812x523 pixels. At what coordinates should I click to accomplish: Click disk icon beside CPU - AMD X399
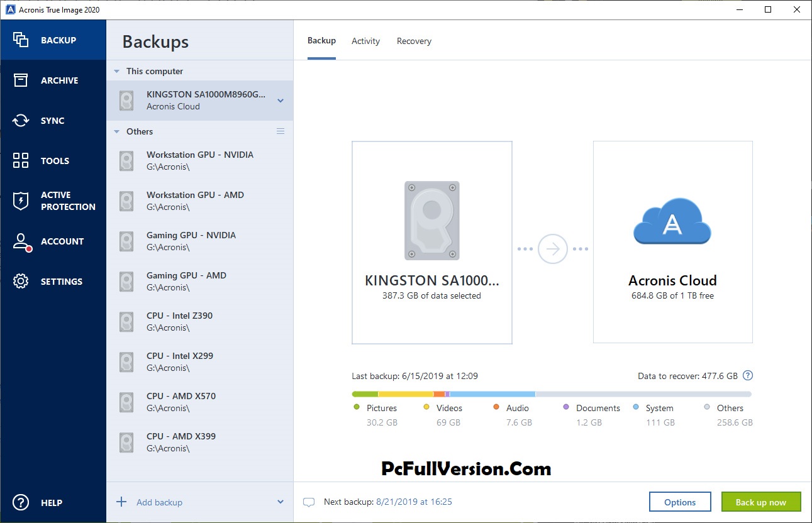[126, 443]
